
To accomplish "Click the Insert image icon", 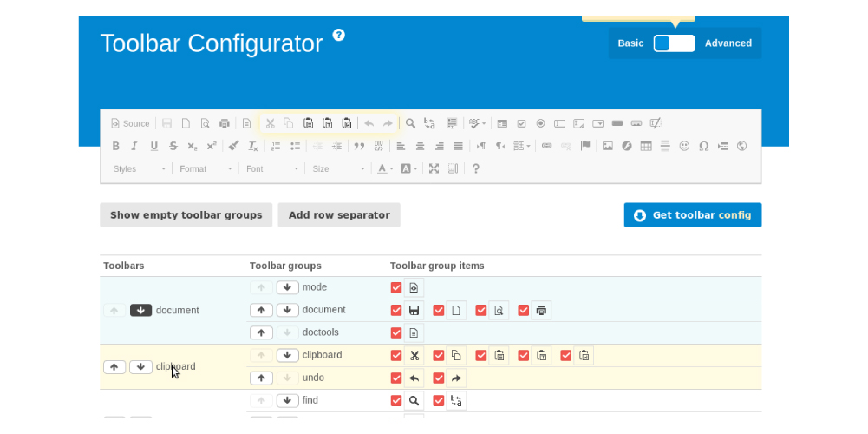I will click(x=608, y=147).
